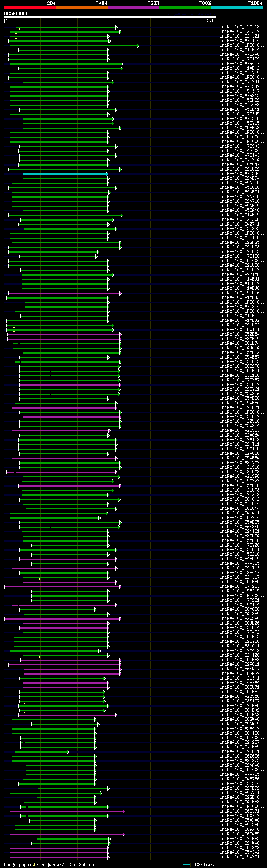Select the UniRef100_C5X3A1 label

[239, 857]
